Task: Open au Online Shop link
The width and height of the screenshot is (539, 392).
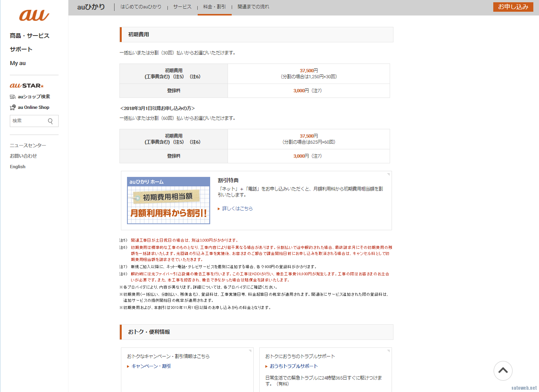Action: coord(34,107)
